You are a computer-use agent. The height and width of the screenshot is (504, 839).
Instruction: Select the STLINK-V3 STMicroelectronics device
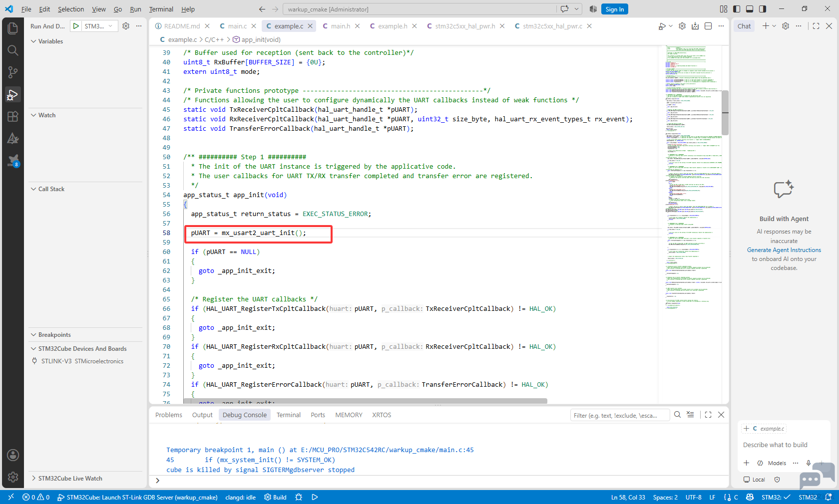point(82,361)
